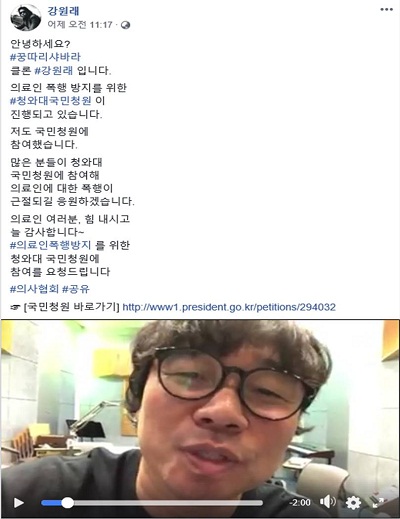Open video settings gear icon
Viewport: 400px width, 519px height.
353,502
